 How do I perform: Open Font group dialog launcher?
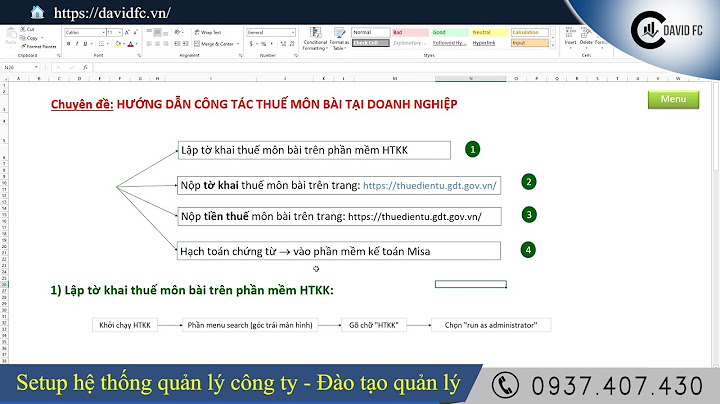coord(139,55)
